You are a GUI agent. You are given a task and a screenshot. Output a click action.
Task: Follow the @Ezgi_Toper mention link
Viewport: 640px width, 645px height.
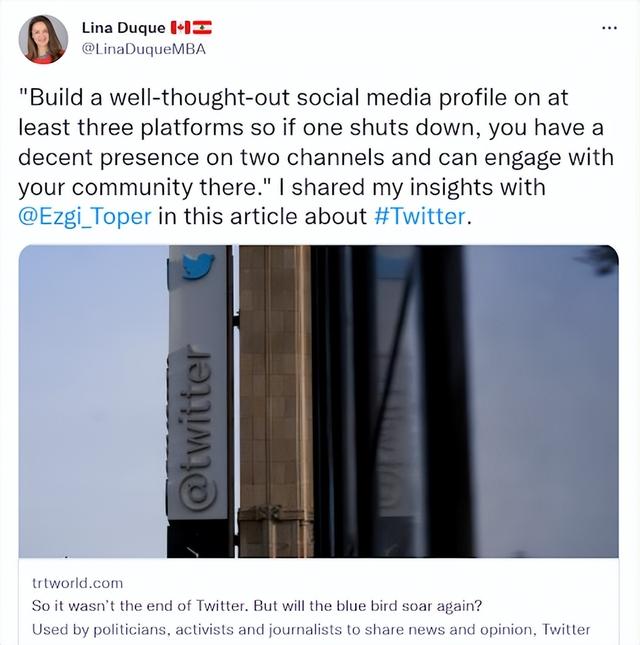85,217
